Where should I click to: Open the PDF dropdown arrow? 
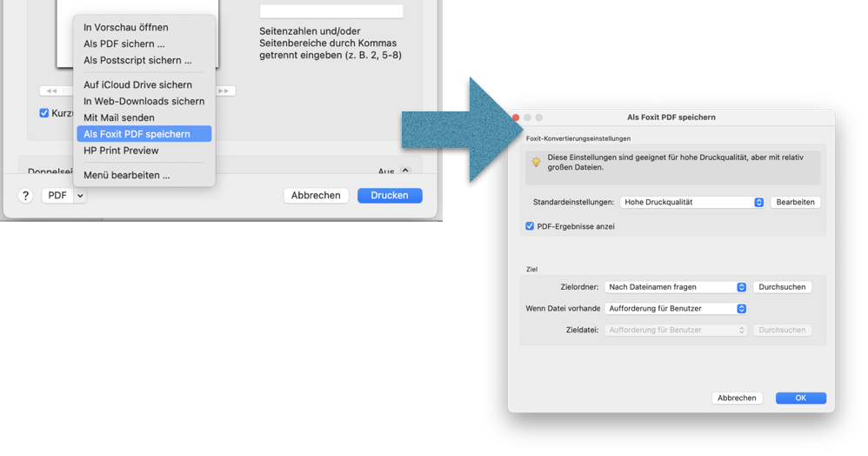79,196
